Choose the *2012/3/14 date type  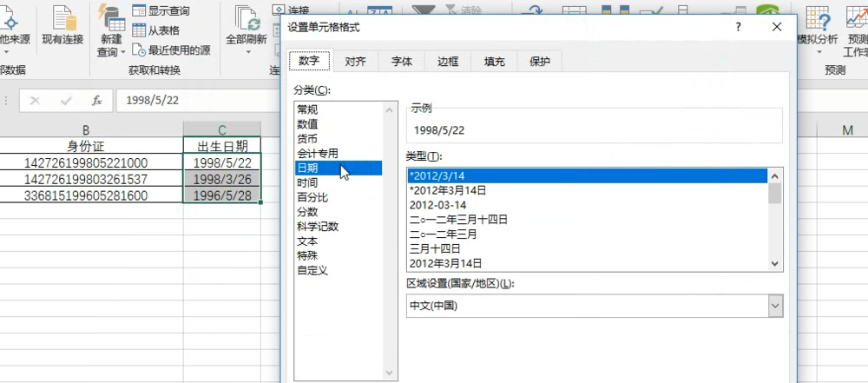(x=587, y=175)
